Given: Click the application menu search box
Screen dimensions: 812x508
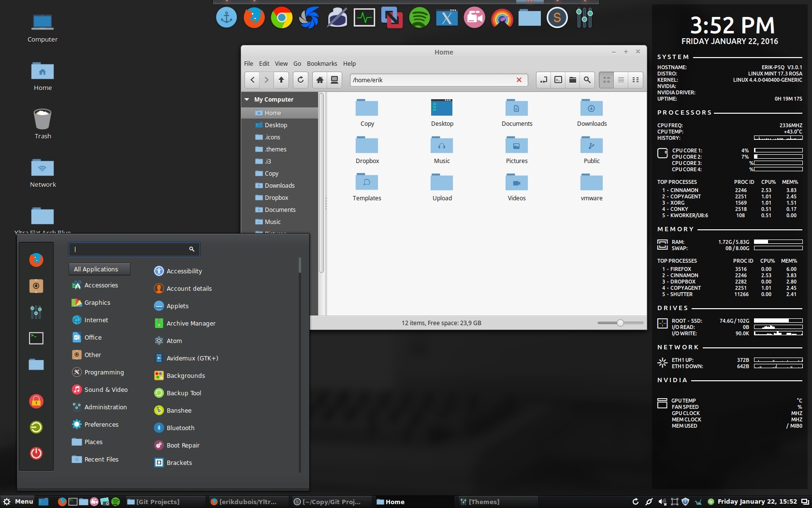Looking at the screenshot, I should 134,249.
